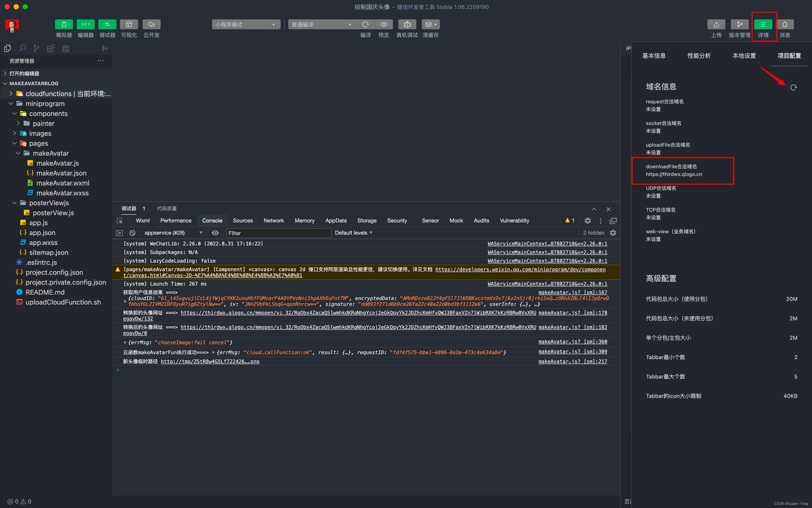
Task: Undock the devtools panel icon
Action: (x=613, y=221)
